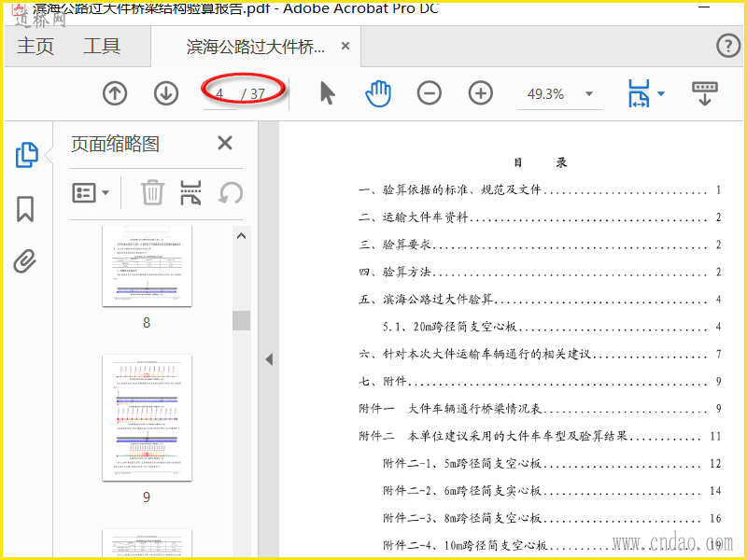This screenshot has width=747, height=560.
Task: Switch to the 工具 tab
Action: (102, 46)
